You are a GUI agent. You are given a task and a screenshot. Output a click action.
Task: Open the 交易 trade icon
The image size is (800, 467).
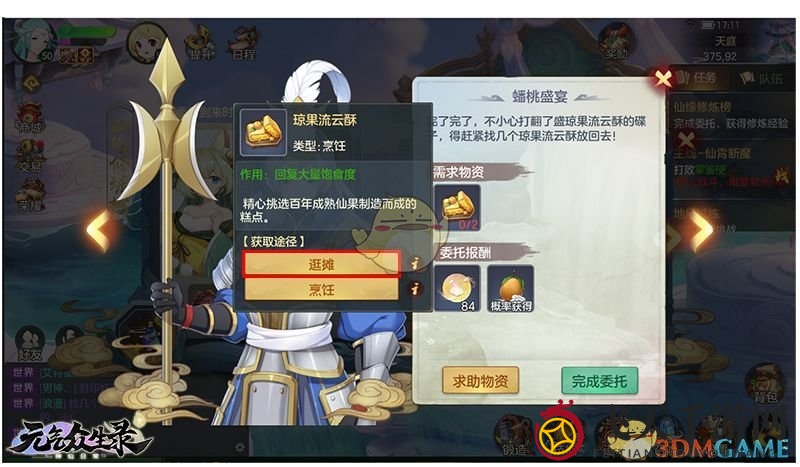coord(30,156)
